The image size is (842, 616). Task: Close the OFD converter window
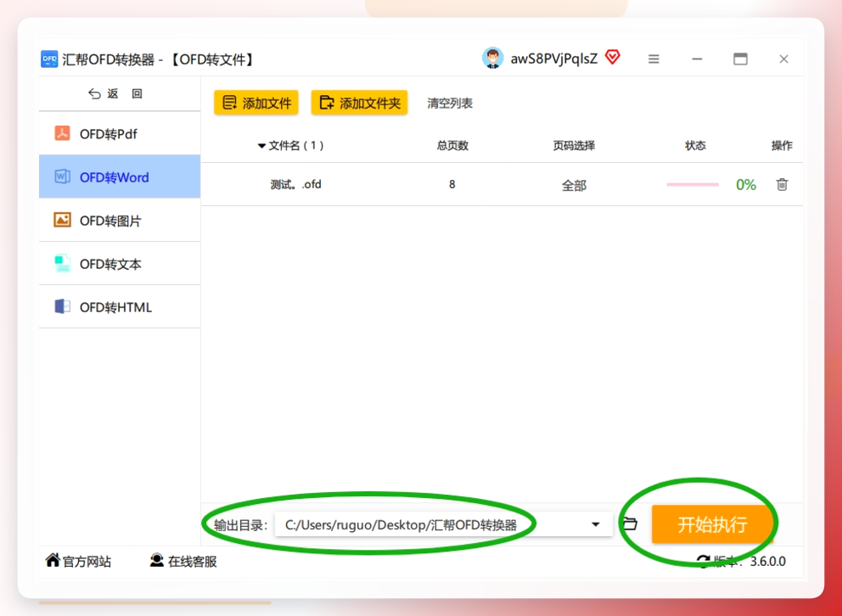(784, 59)
